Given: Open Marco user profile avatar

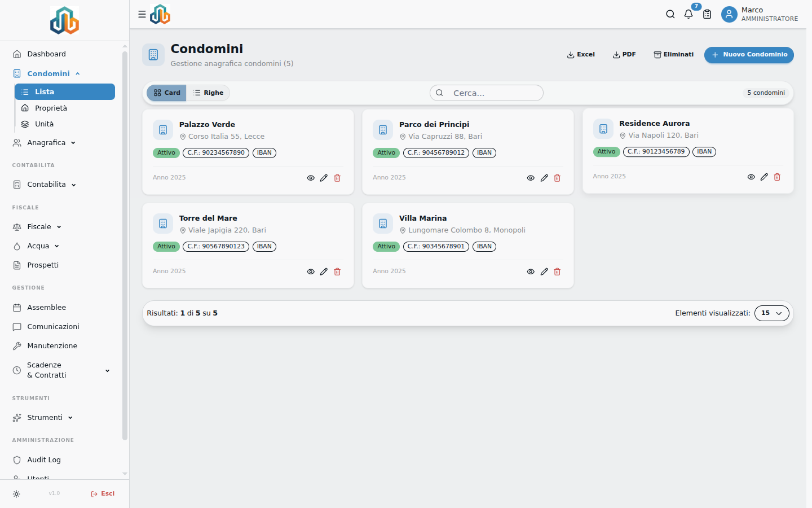Looking at the screenshot, I should pyautogui.click(x=729, y=14).
